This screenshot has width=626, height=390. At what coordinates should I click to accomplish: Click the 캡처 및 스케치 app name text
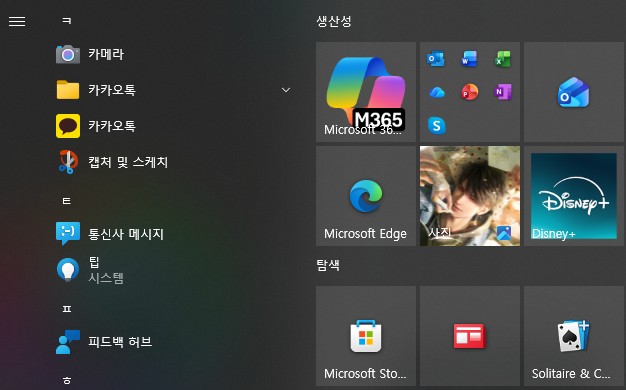click(x=128, y=162)
